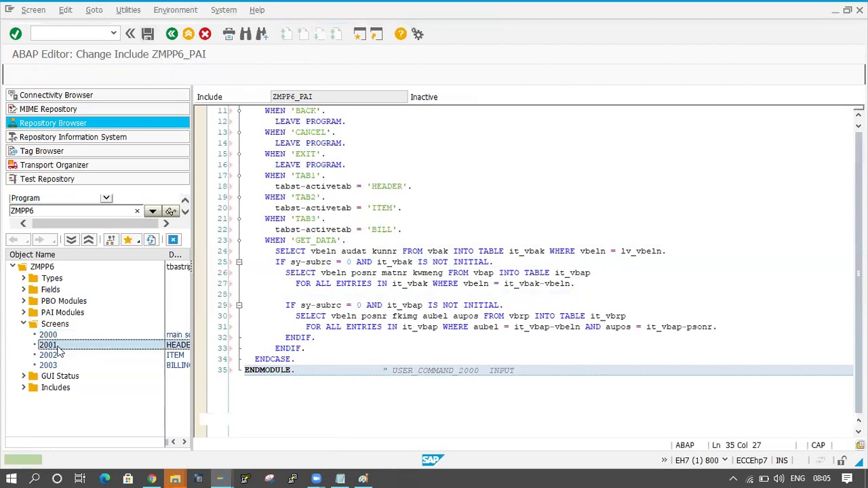Collapse the command field with double-chevron icon
The width and height of the screenshot is (868, 488).
[x=130, y=34]
